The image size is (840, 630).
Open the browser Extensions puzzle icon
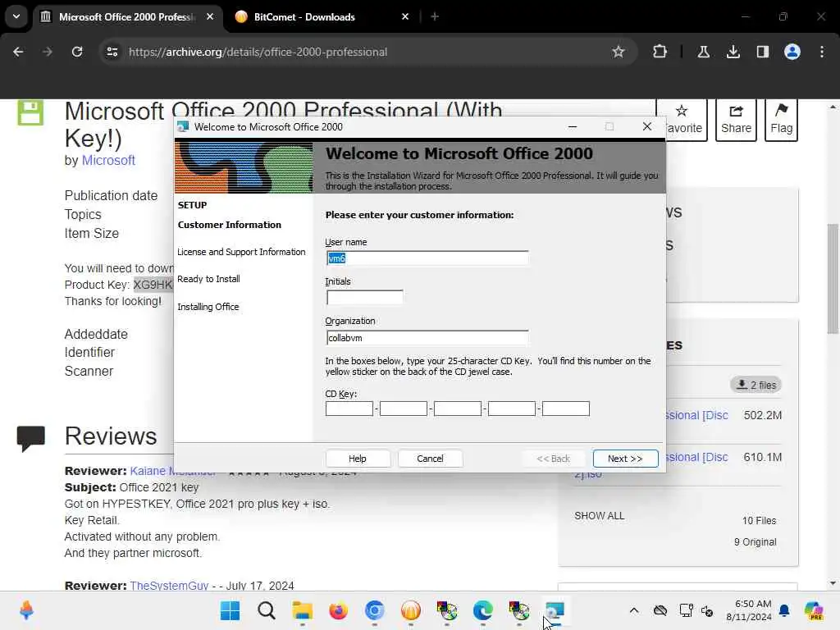tap(660, 52)
